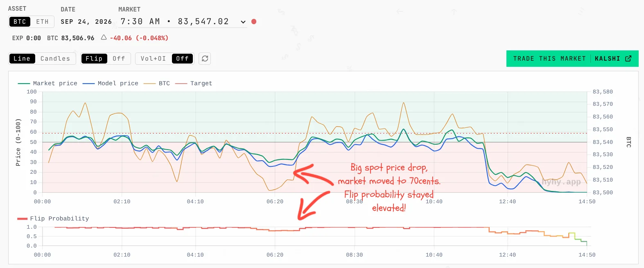Select the BTC asset option
The width and height of the screenshot is (644, 268).
point(20,22)
